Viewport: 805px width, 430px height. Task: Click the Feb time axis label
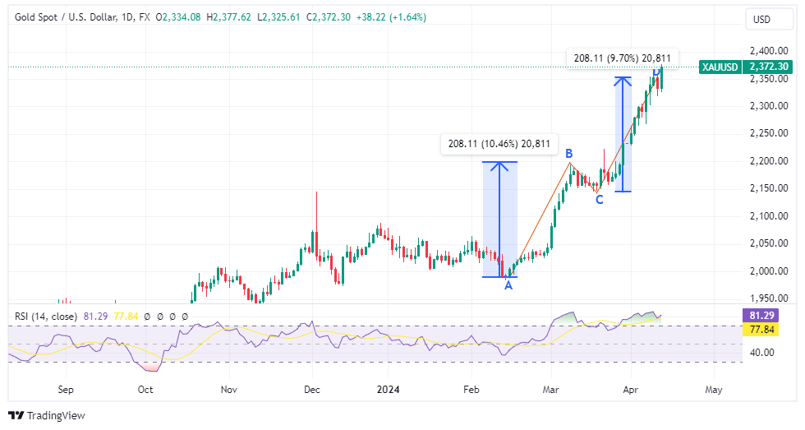click(471, 389)
